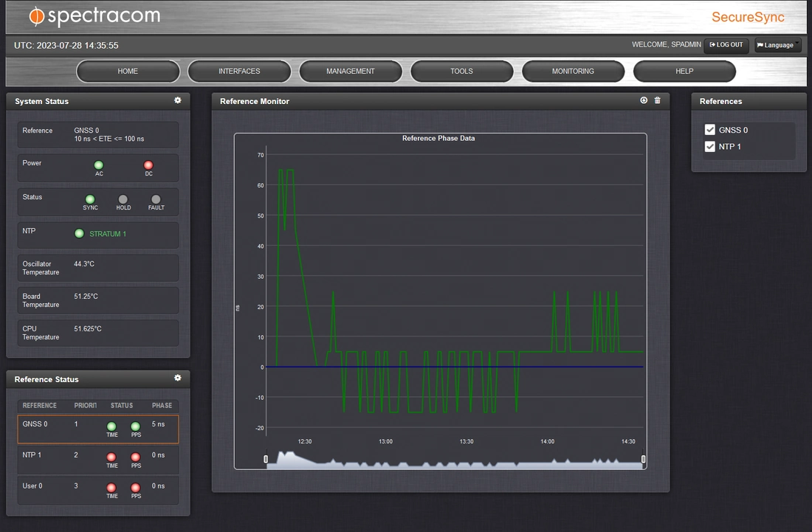The width and height of the screenshot is (812, 532).
Task: Click DC power red indicator
Action: 148,165
